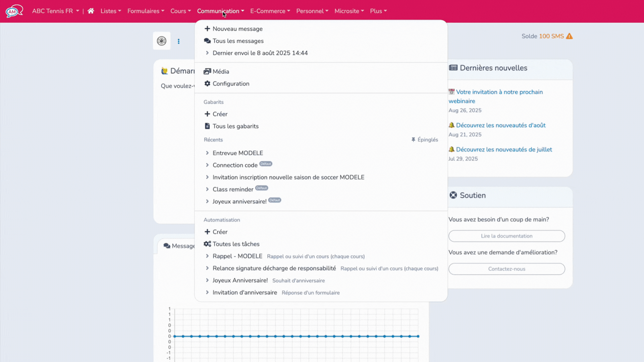Expand Dernier envoi le 8 août entry
The image size is (644, 362).
(260, 53)
